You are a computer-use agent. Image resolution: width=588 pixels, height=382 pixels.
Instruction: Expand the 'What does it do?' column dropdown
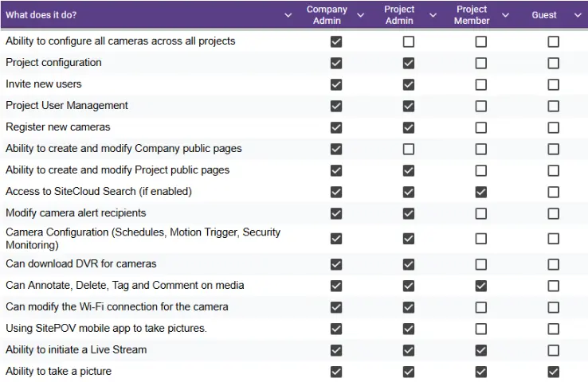coord(288,15)
